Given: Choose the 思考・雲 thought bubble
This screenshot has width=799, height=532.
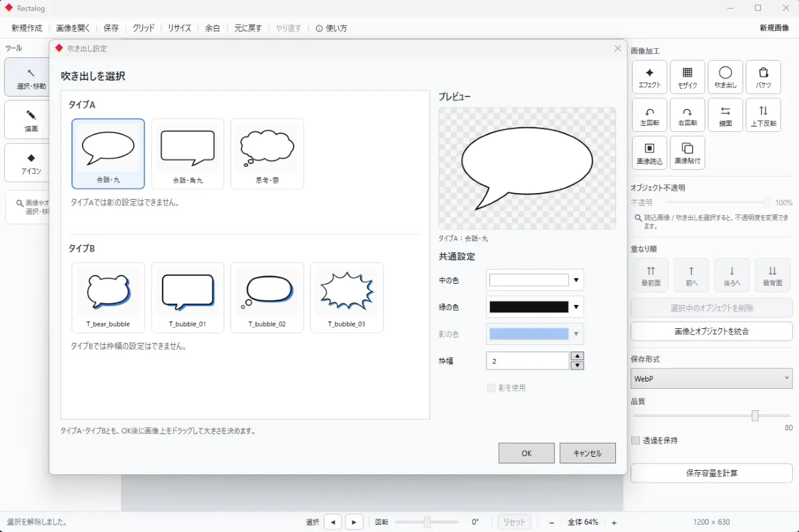Looking at the screenshot, I should pyautogui.click(x=267, y=154).
